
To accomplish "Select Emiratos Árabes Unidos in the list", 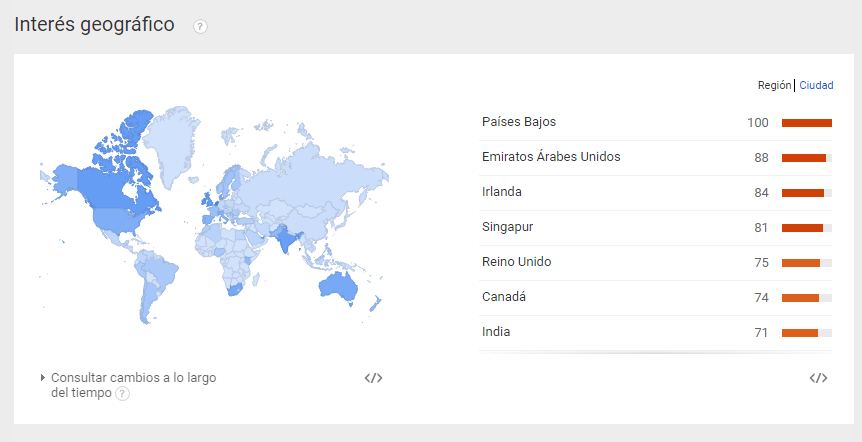I will coord(551,157).
